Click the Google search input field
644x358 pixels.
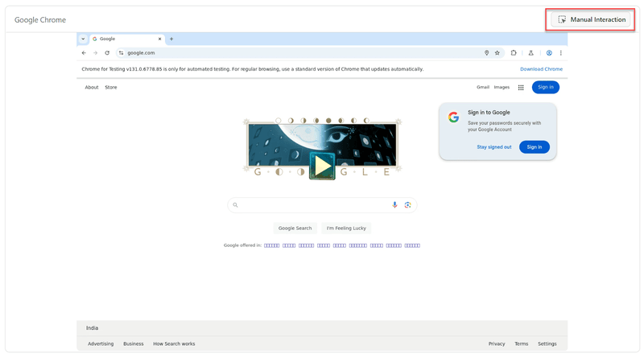323,205
